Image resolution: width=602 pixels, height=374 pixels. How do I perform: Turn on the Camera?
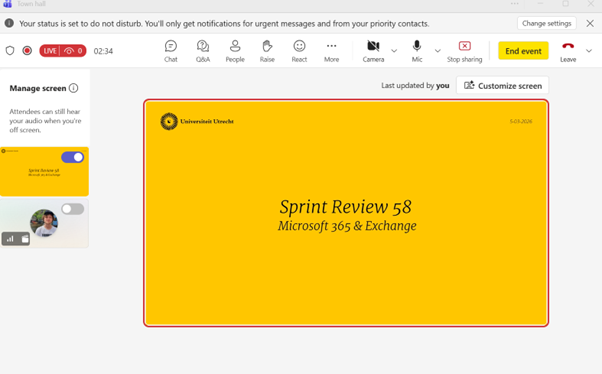pos(373,51)
